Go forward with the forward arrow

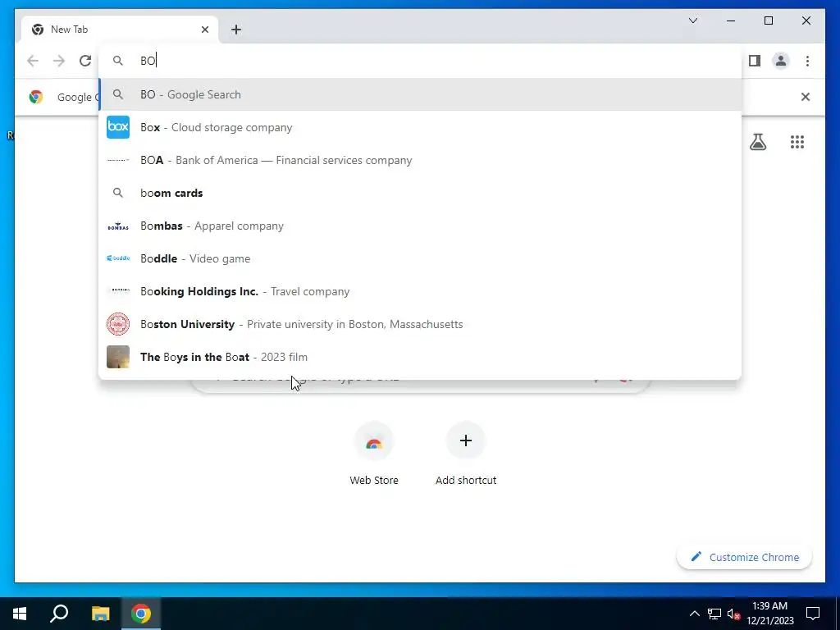coord(59,61)
